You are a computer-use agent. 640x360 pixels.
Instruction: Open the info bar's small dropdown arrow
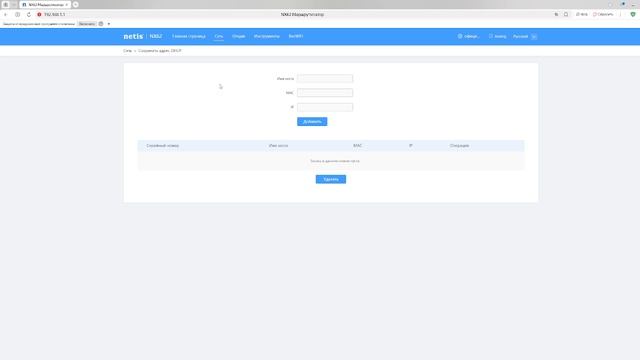[109, 24]
